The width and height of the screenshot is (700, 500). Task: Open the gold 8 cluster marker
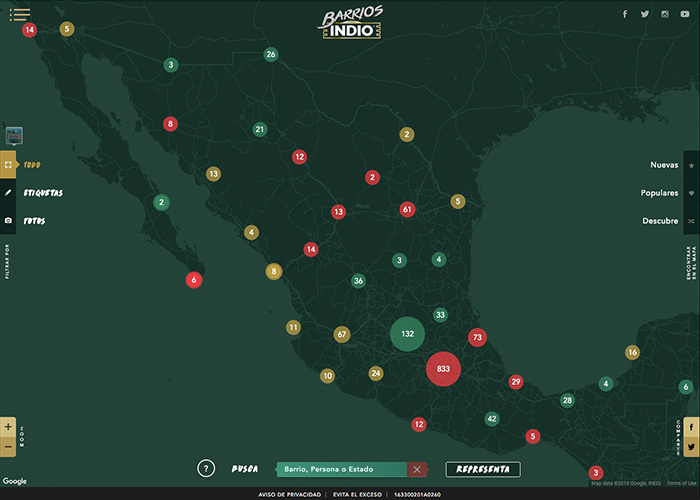click(274, 271)
